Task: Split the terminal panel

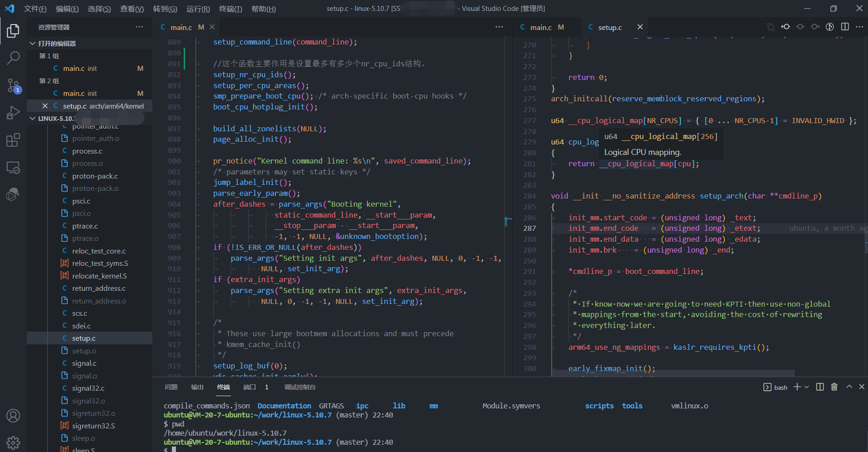Action: point(820,387)
